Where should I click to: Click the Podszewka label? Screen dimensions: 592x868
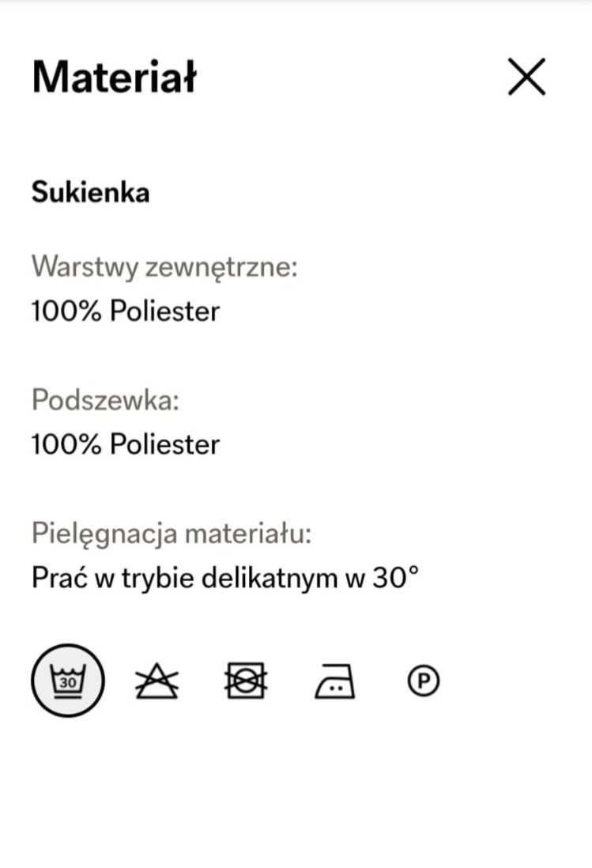coord(106,399)
